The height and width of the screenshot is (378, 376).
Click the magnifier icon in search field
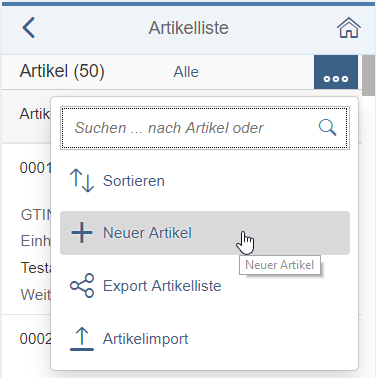pos(327,128)
